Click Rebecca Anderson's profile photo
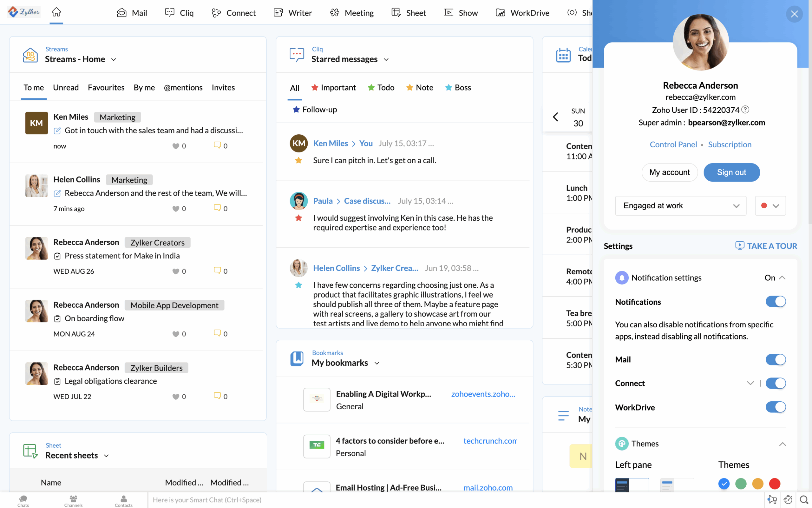This screenshot has height=508, width=812. point(701,42)
